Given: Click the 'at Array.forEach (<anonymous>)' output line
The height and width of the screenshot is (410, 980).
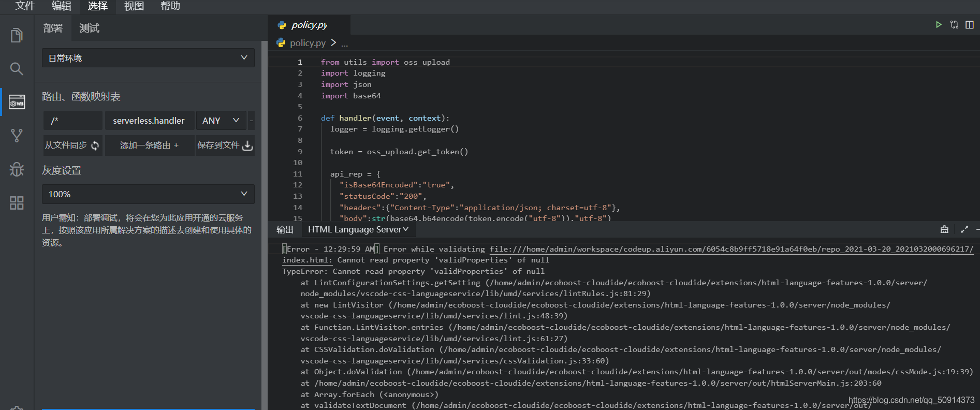Looking at the screenshot, I should tap(370, 394).
